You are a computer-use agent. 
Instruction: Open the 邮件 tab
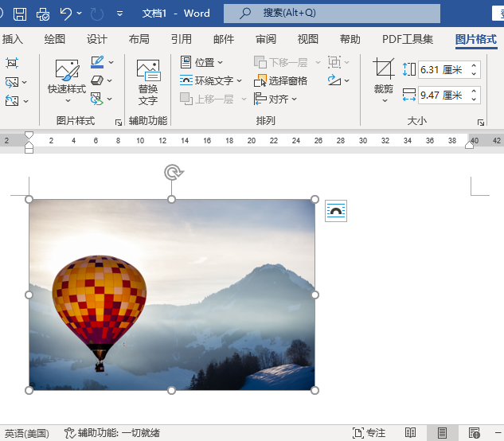[224, 39]
